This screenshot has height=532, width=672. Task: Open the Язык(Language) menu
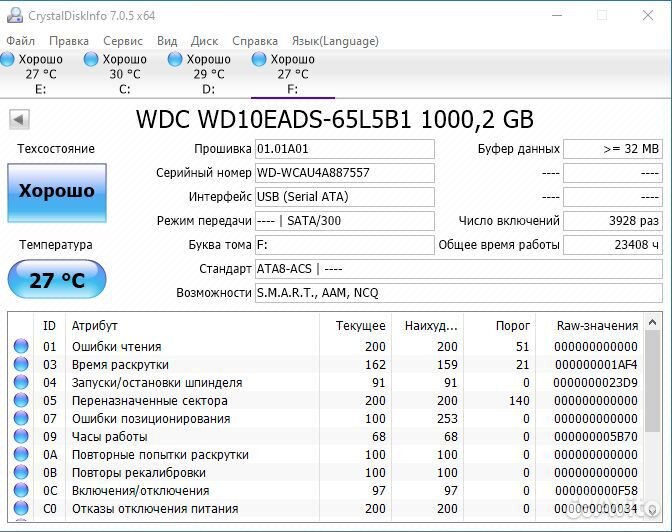pyautogui.click(x=335, y=41)
